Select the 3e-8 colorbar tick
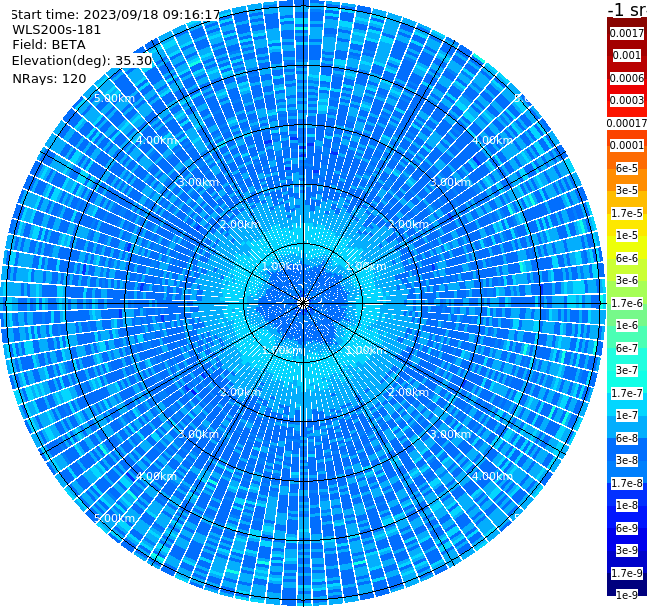The image size is (647, 607). 627,460
